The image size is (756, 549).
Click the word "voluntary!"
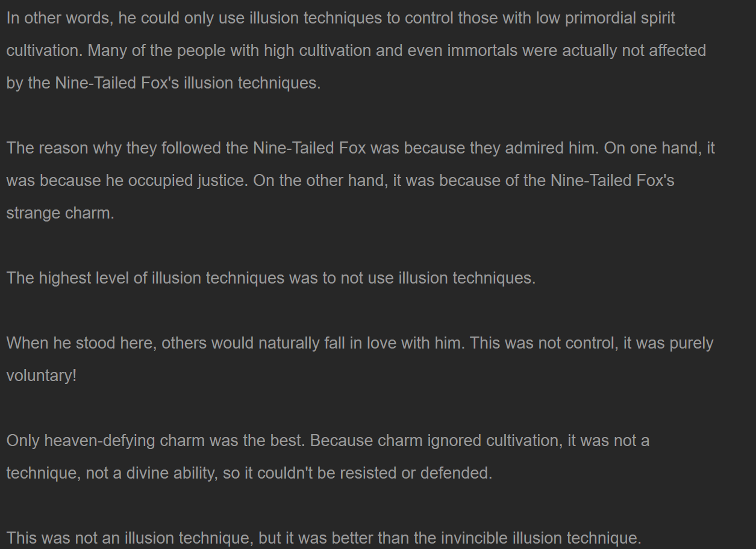(x=42, y=376)
